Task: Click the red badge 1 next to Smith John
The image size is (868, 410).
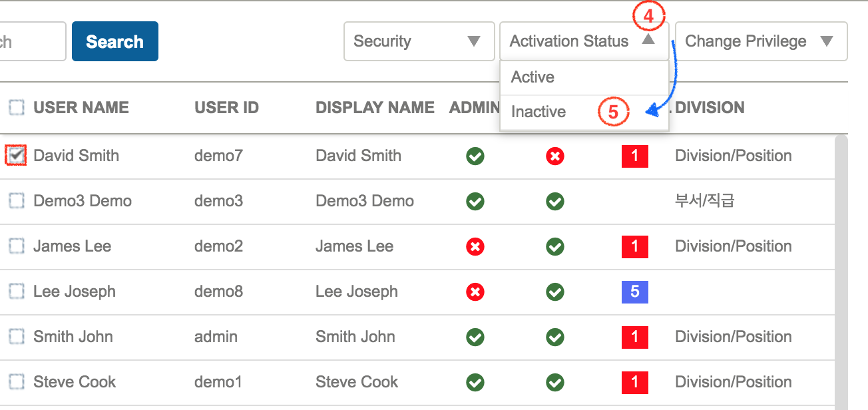Action: click(634, 337)
